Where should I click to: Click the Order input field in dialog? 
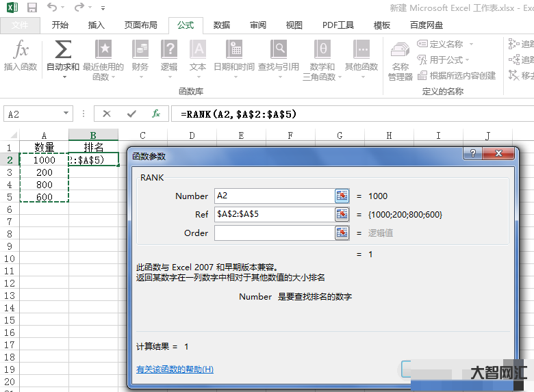tap(274, 233)
